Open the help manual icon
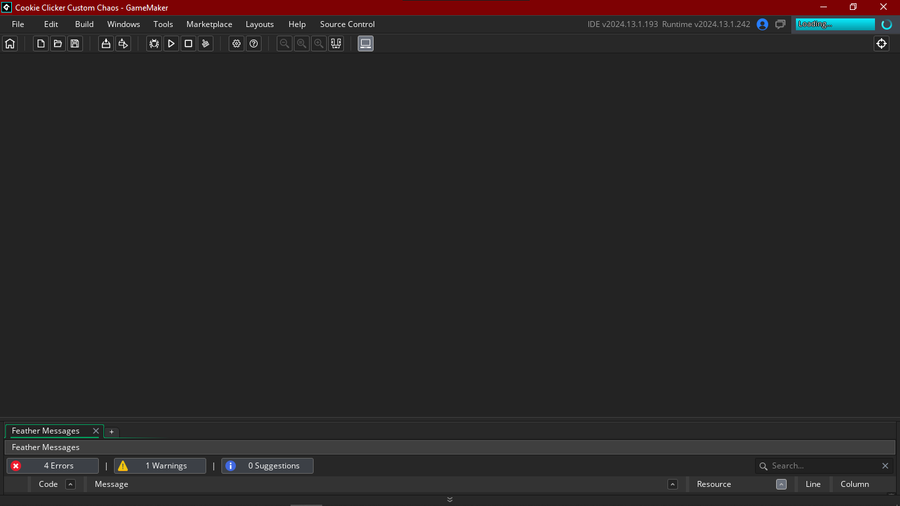 254,44
